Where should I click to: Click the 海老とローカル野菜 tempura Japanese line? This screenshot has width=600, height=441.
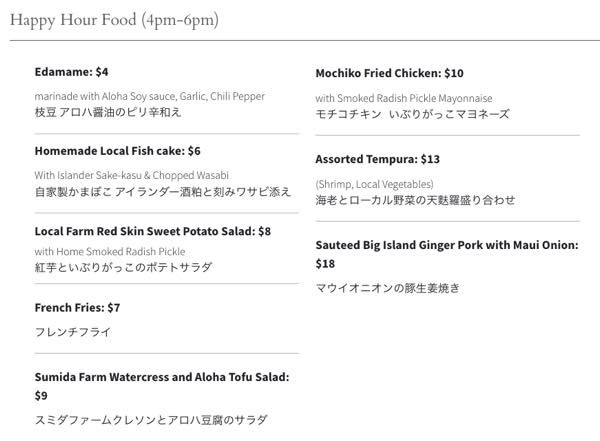coord(415,200)
